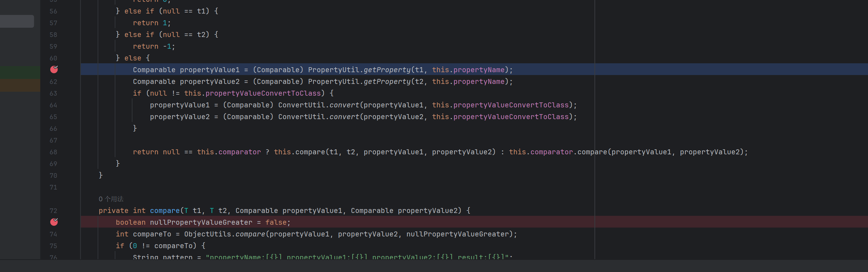Click the gray scrollbar thumb at far left
This screenshot has height=272, width=868.
coord(17,21)
